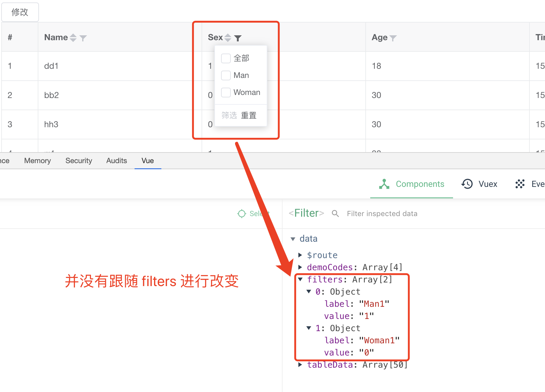Image resolution: width=545 pixels, height=392 pixels.
Task: Check the 全部 checkbox
Action: 226,58
